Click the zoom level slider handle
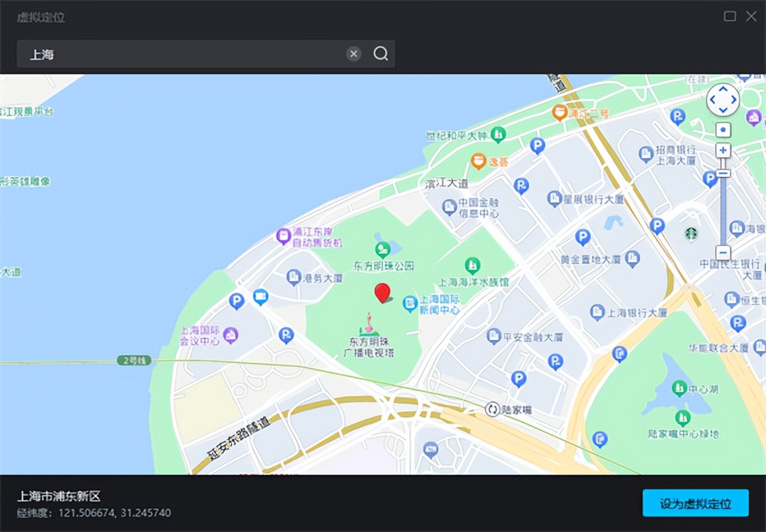766x532 pixels. (x=723, y=173)
